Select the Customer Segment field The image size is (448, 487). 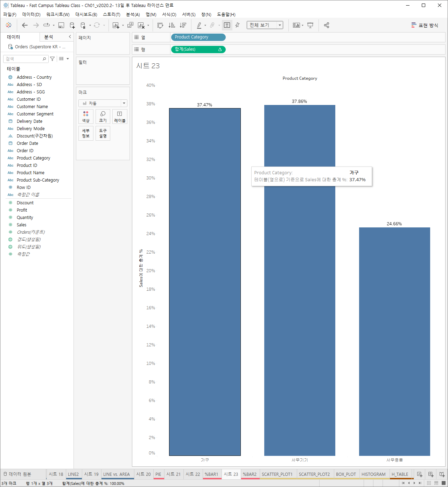[x=35, y=114]
